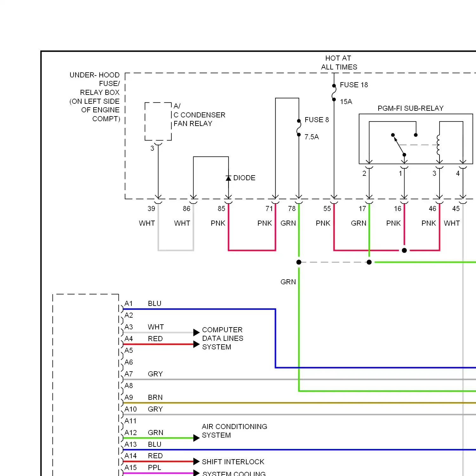This screenshot has height=476, width=476.
Task: Click the AIR CONDITIONING SYSTEM label
Action: [235, 431]
